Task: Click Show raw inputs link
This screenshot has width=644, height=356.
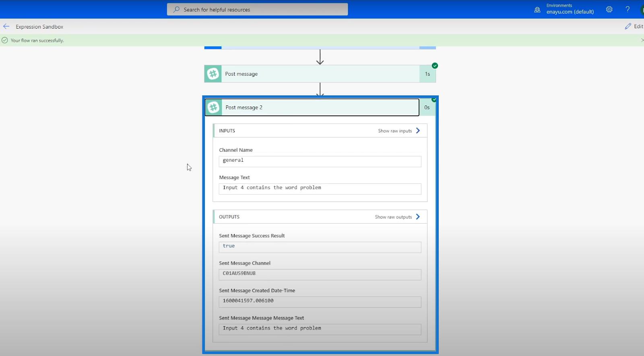Action: pyautogui.click(x=395, y=131)
